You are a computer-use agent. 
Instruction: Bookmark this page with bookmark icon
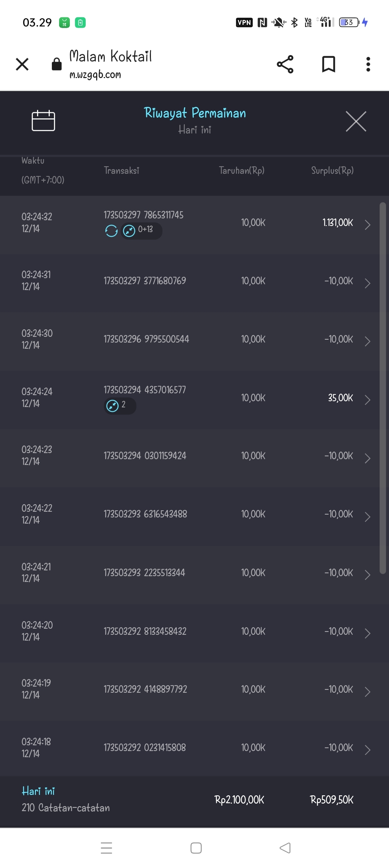tap(328, 64)
